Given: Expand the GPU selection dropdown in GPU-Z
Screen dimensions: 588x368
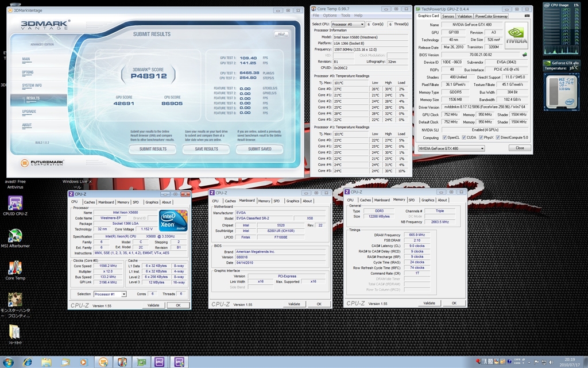Looking at the screenshot, I should coord(451,148).
